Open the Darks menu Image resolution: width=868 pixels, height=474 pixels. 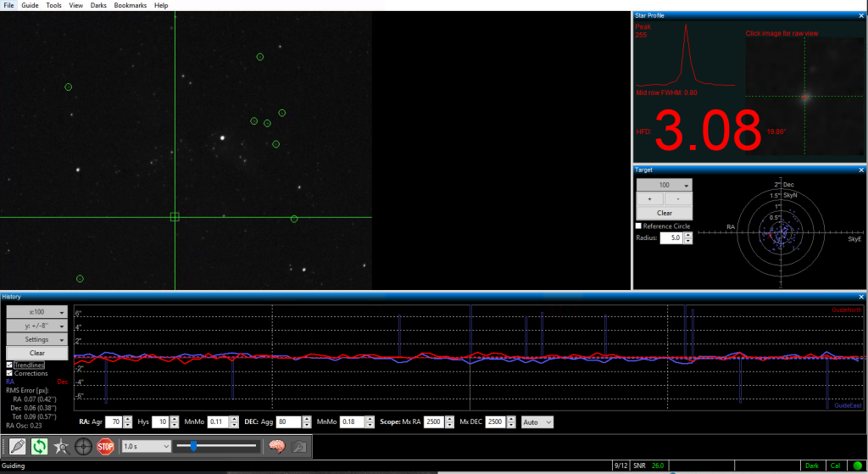[98, 5]
